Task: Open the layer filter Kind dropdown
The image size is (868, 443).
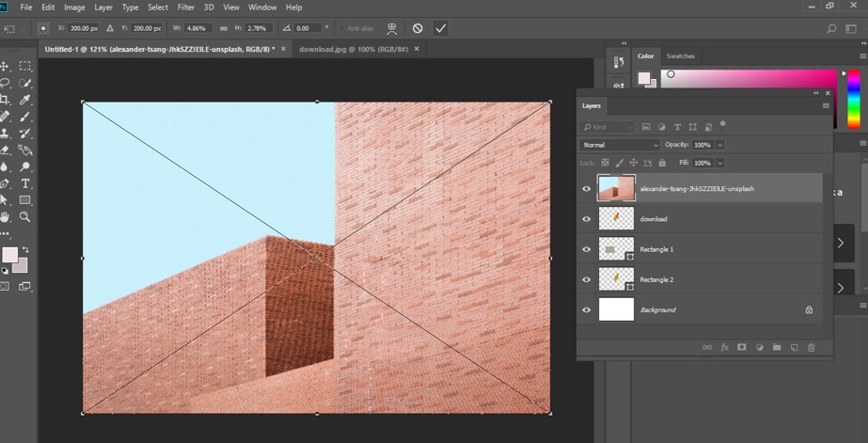Action: point(607,127)
